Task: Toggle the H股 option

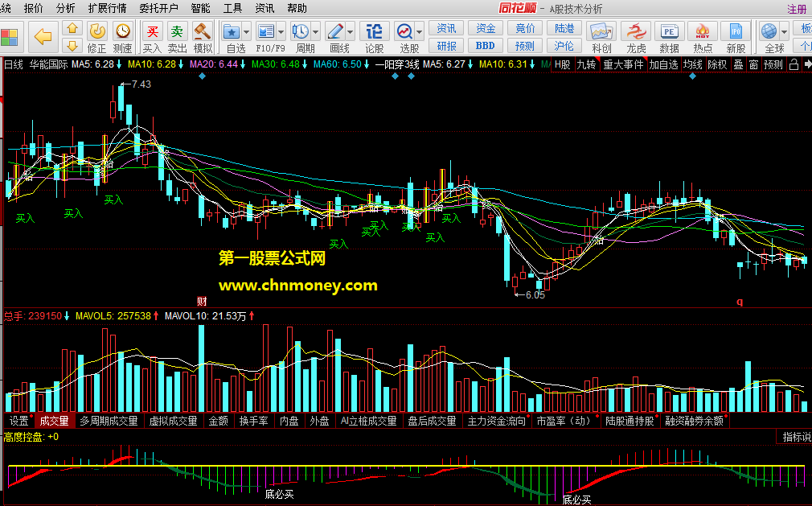Action: tap(563, 64)
